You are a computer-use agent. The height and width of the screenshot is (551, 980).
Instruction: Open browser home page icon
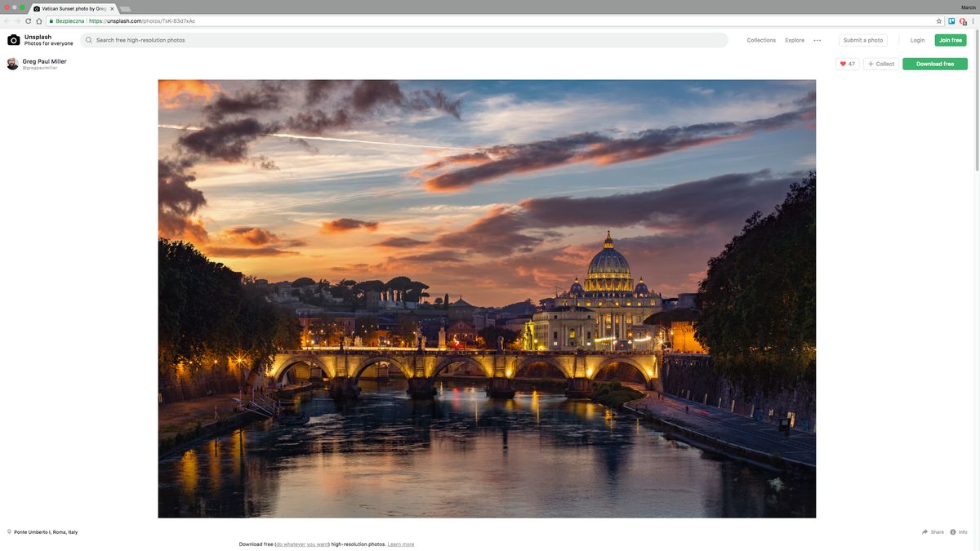(39, 21)
